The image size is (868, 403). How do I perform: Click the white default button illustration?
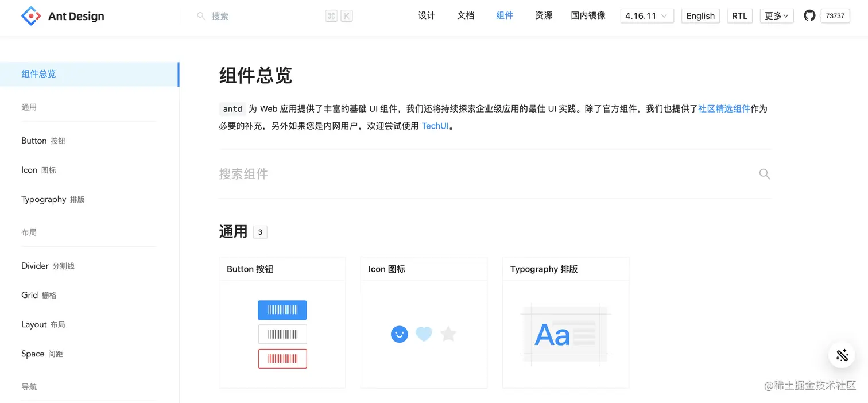click(282, 334)
